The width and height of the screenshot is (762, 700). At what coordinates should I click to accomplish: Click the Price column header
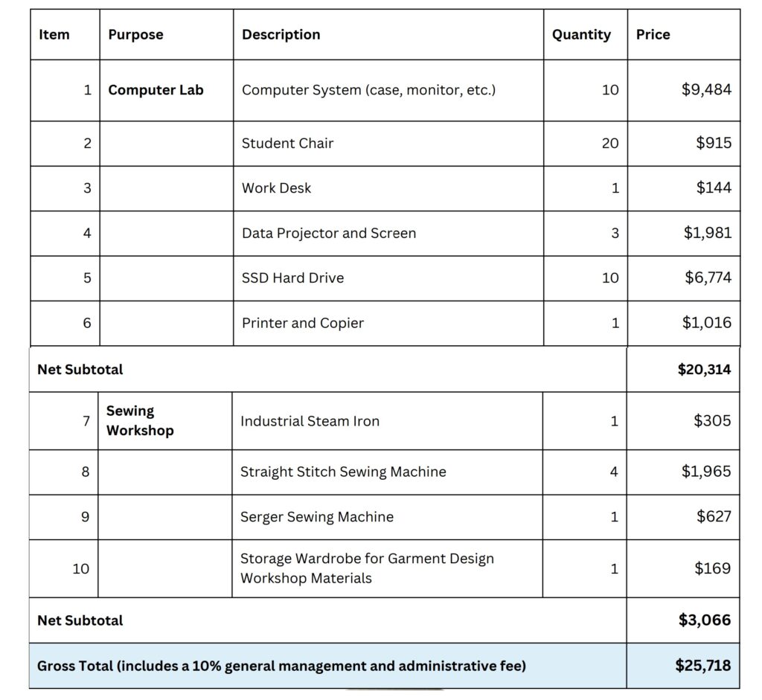click(x=684, y=34)
